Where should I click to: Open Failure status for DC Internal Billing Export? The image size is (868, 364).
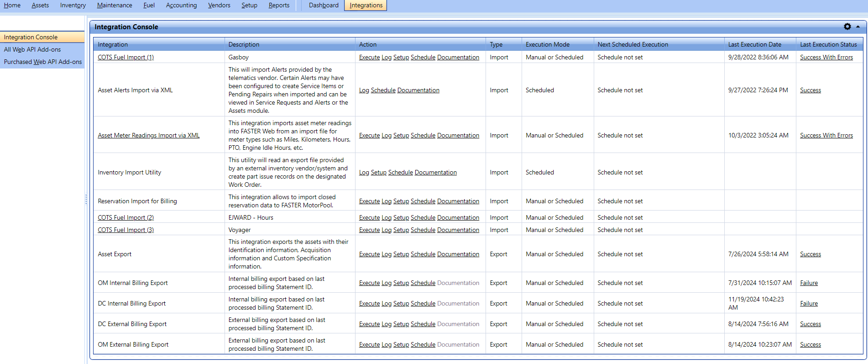tap(809, 303)
